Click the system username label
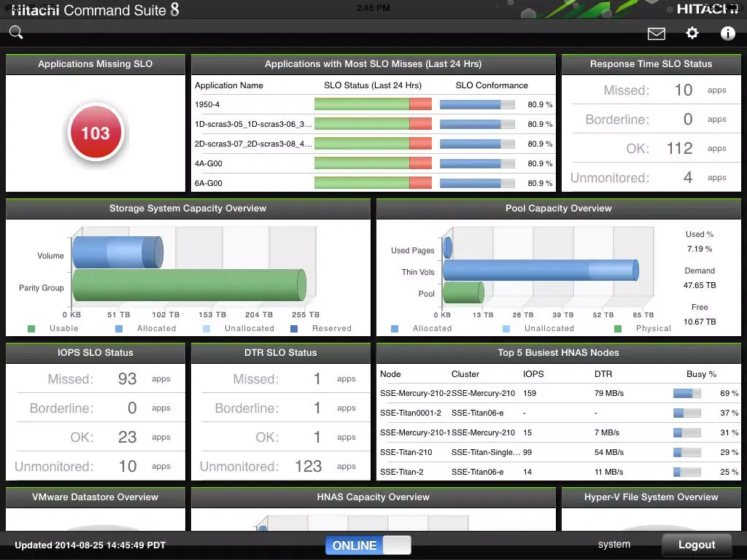The image size is (747, 560). point(614,544)
